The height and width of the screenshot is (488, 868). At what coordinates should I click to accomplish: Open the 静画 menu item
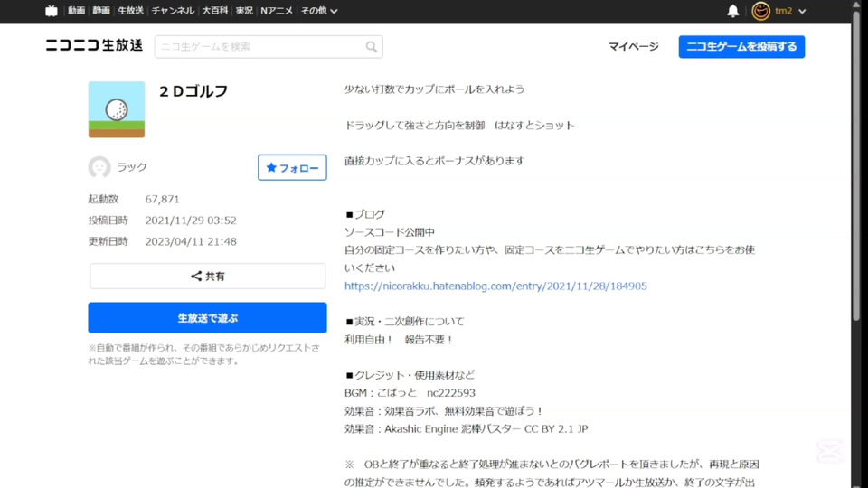click(101, 11)
